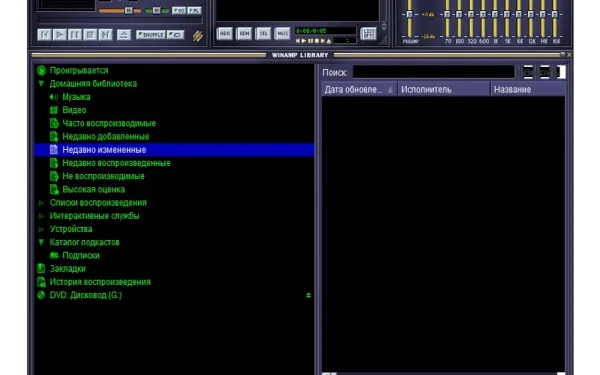600x375 pixels.
Task: Click the Stop button in main player
Action: 90,35
